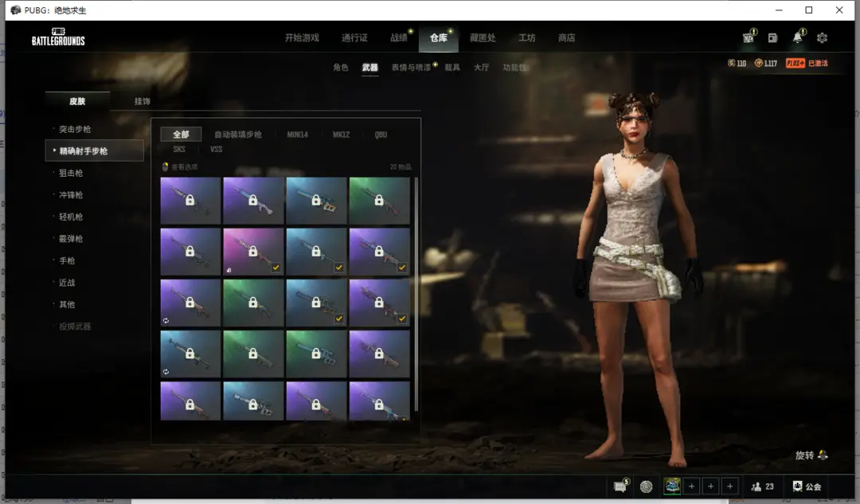Open the settings gear icon

(x=823, y=37)
